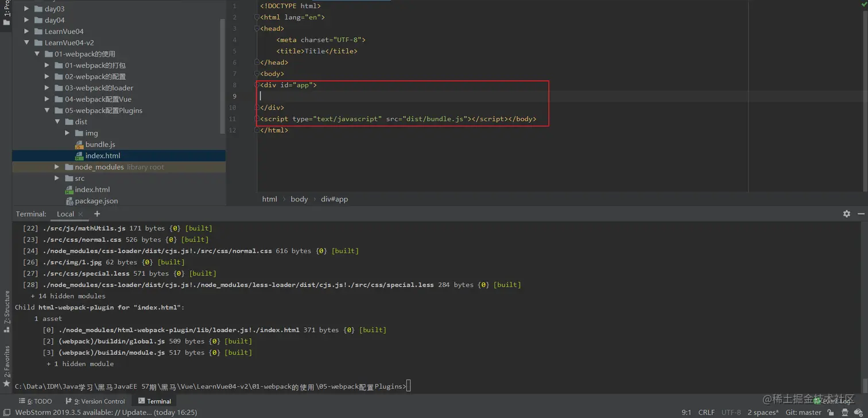Open the Structure side tool window

[6, 312]
